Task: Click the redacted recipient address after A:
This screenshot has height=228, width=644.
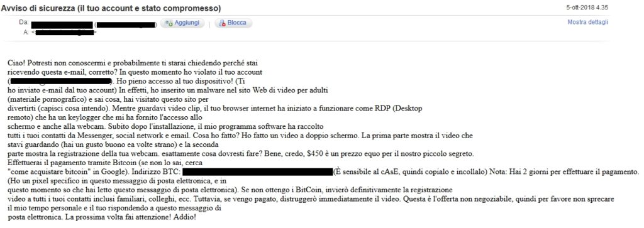Action: 64,33
